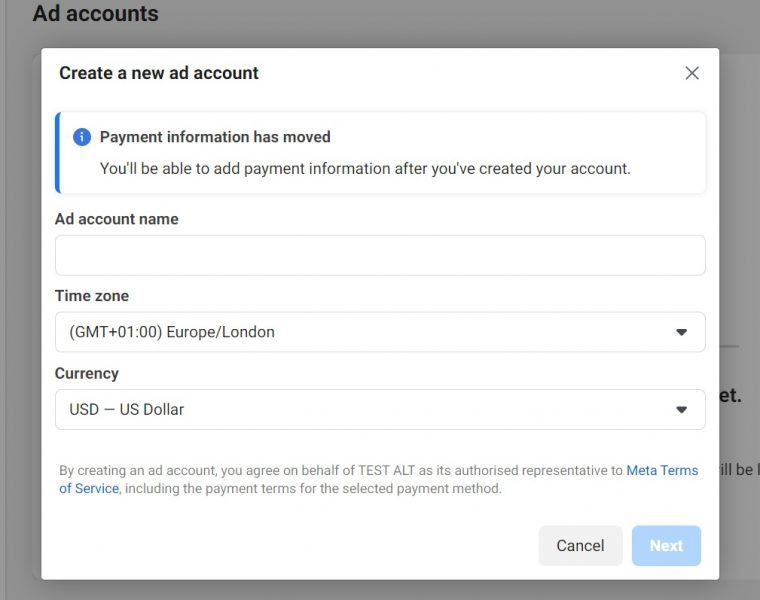This screenshot has height=600, width=760.
Task: Click the 'Ad account name' field label
Action: (x=117, y=219)
